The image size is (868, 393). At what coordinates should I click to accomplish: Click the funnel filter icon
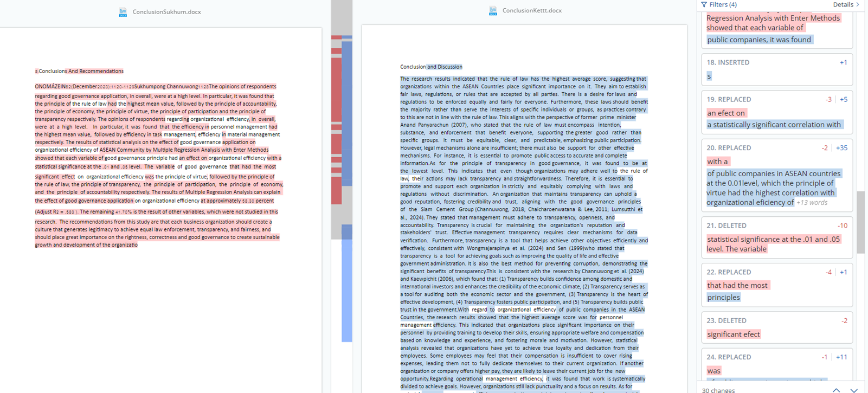click(704, 4)
